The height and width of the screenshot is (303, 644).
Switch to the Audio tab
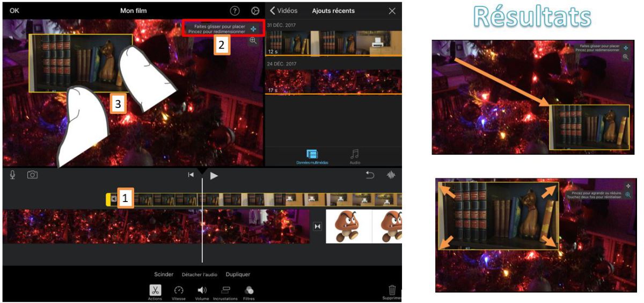355,157
